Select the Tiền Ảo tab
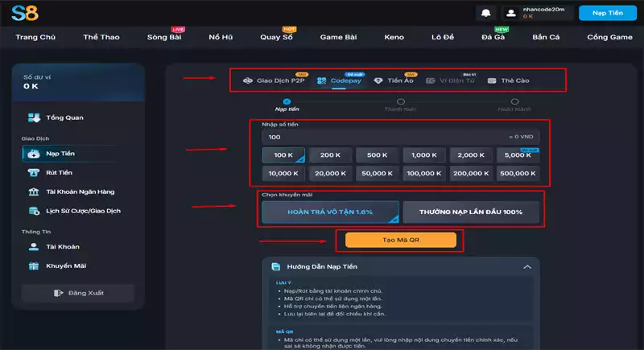This screenshot has width=644, height=350. (394, 80)
